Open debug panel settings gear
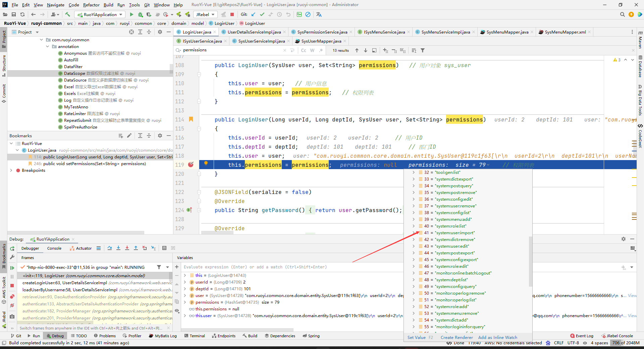The width and height of the screenshot is (644, 349). pyautogui.click(x=623, y=239)
